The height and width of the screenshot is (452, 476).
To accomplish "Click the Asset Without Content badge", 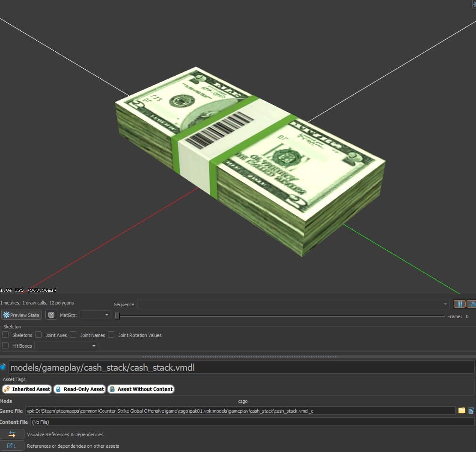I will [141, 389].
